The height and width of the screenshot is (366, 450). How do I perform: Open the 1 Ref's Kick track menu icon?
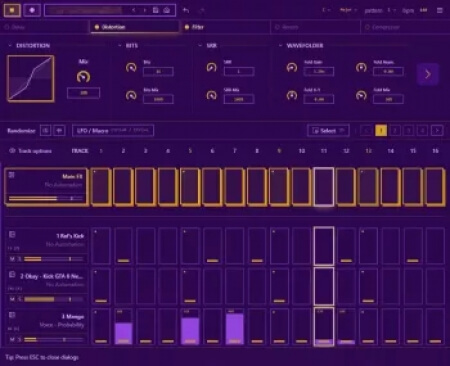[12, 235]
